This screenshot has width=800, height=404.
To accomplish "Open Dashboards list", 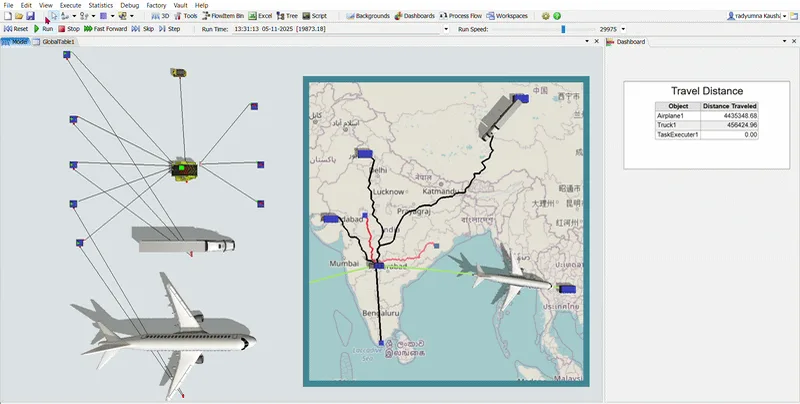I will pyautogui.click(x=414, y=16).
